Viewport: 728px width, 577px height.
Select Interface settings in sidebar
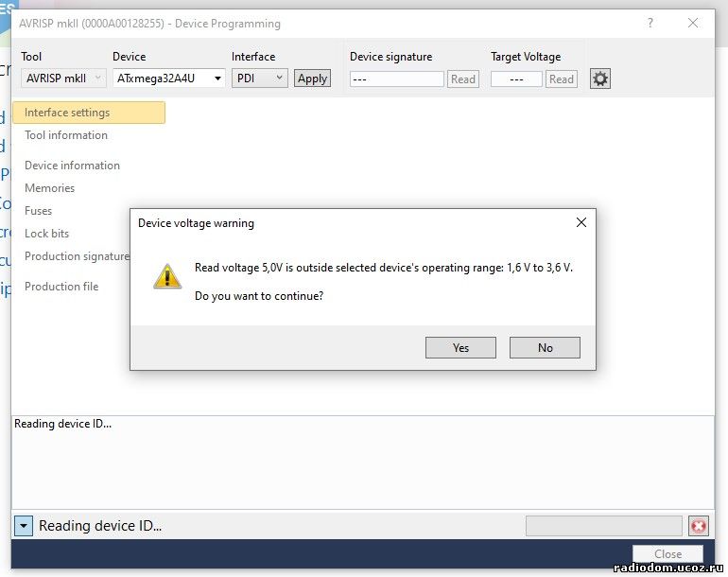click(89, 113)
